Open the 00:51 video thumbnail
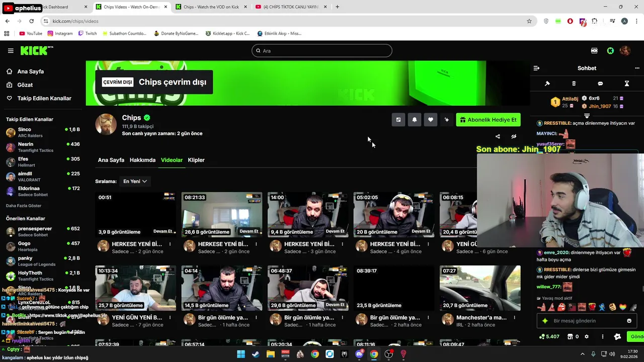Image resolution: width=644 pixels, height=362 pixels. coord(135,215)
